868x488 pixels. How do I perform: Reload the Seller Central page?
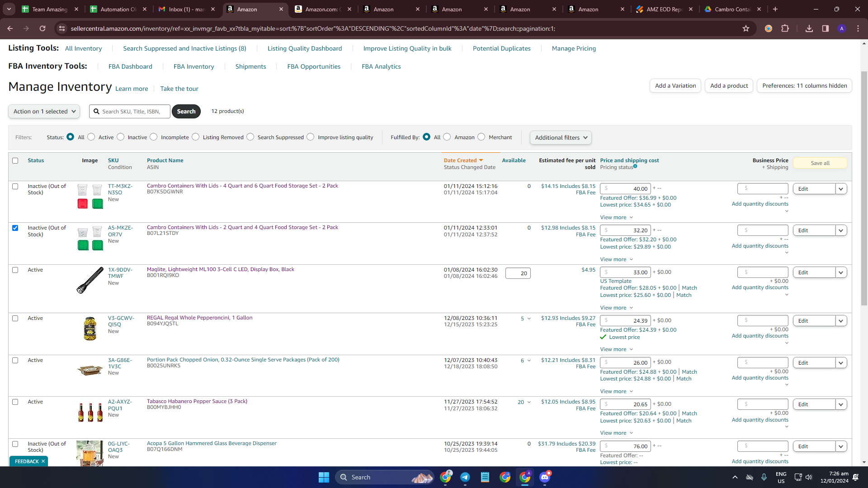coord(42,28)
